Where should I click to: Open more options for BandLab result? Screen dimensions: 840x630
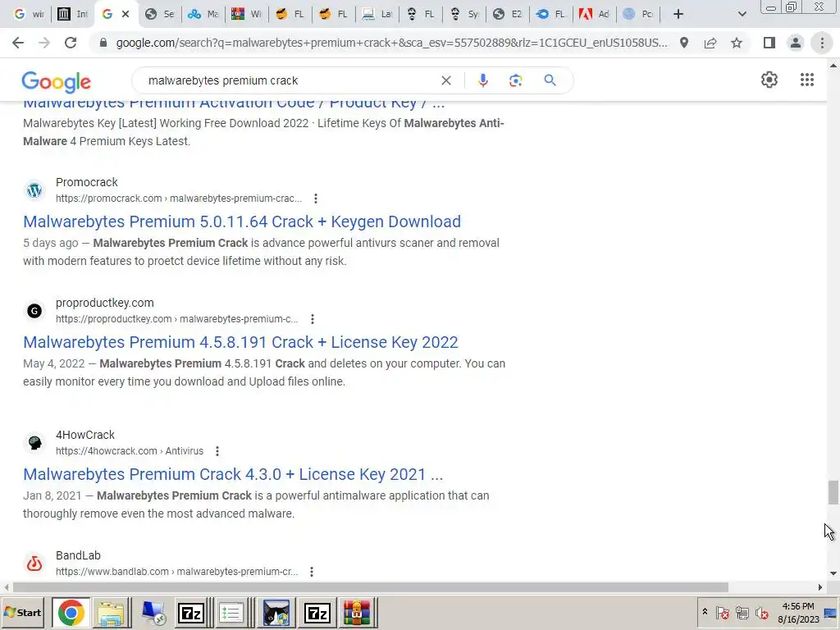click(x=311, y=572)
